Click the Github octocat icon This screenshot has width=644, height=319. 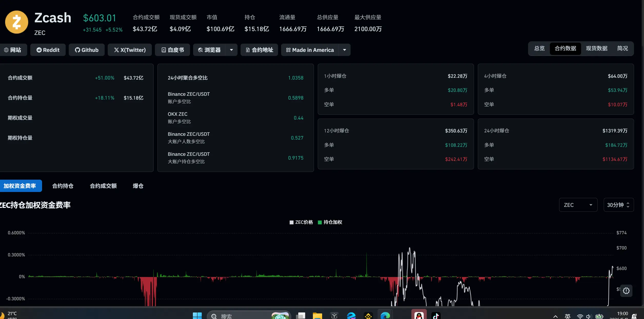click(77, 50)
